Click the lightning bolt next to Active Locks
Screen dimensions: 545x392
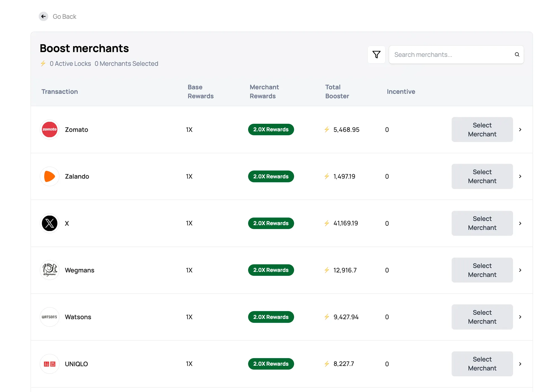tap(43, 64)
